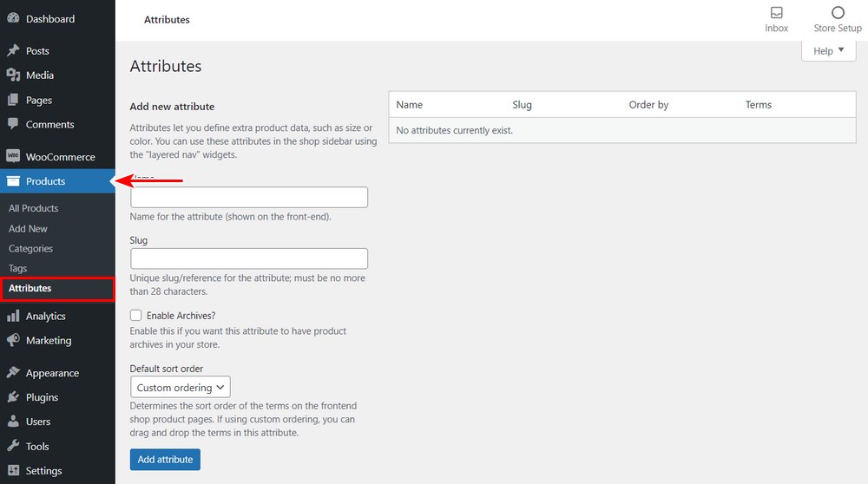
Task: Click the Tools wrench icon
Action: [x=13, y=445]
